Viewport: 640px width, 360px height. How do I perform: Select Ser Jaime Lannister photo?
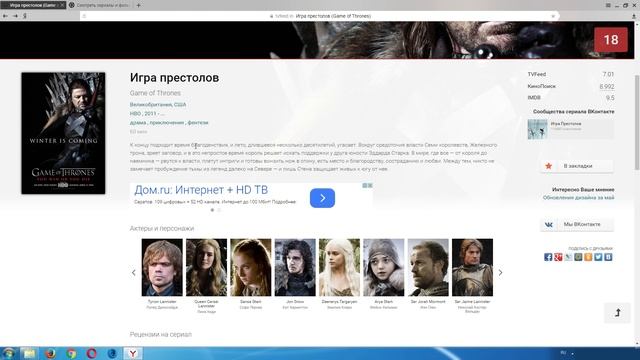click(472, 267)
